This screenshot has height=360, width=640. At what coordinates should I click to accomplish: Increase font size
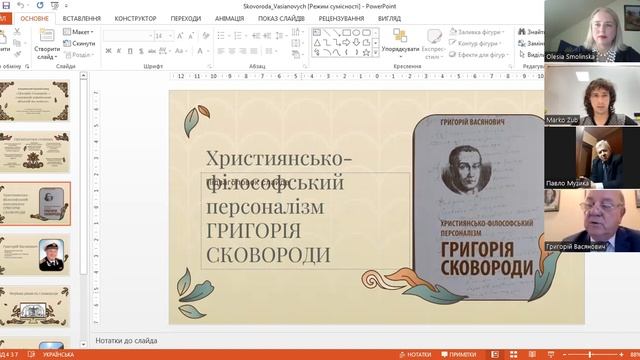click(x=180, y=36)
